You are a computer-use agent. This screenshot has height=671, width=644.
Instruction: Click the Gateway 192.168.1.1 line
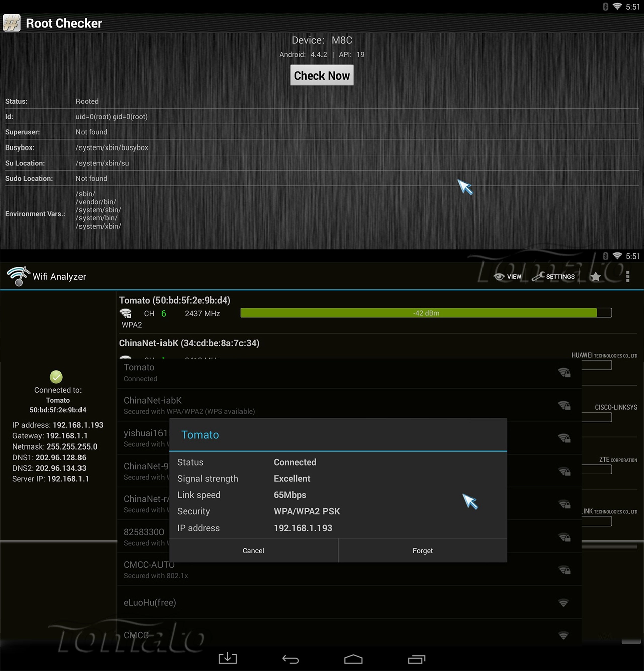pos(50,436)
